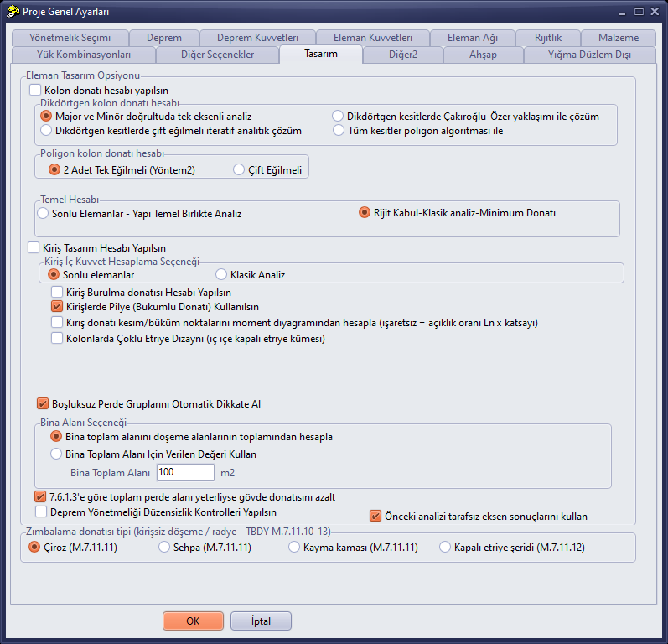The height and width of the screenshot is (644, 668).
Task: Open the Diğer Seçenekler tab
Action: [x=217, y=55]
